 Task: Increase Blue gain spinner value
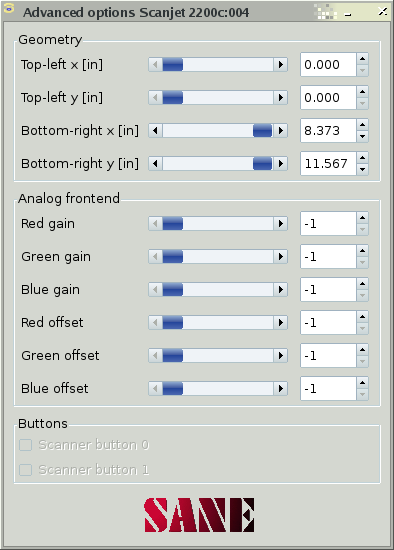(362, 284)
